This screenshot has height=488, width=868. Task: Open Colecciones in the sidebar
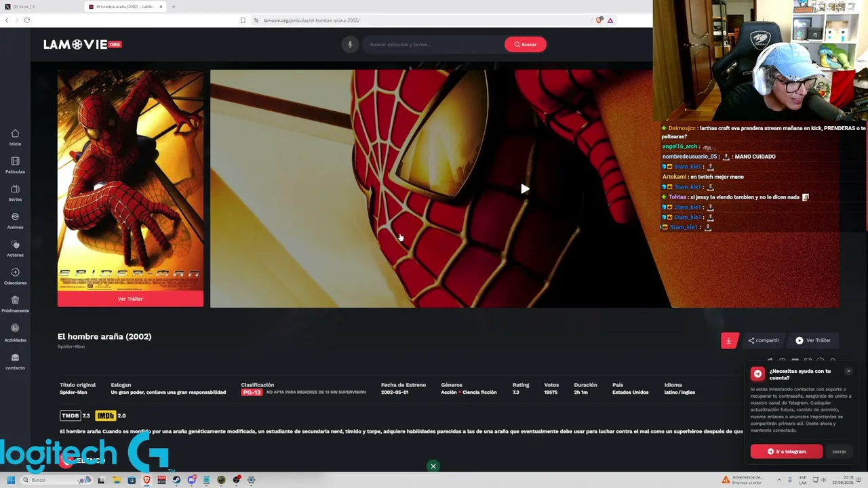15,276
